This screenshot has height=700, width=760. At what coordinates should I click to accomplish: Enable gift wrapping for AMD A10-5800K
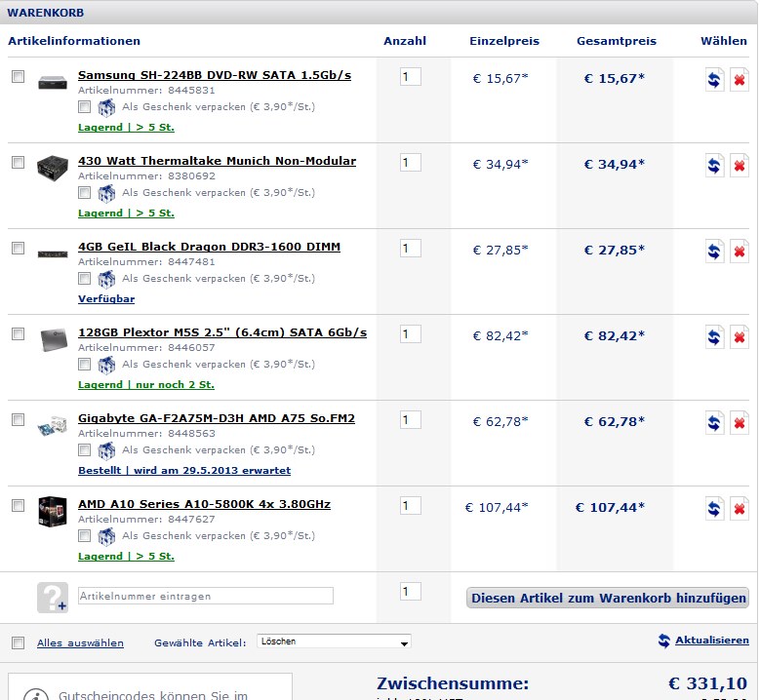click(84, 535)
